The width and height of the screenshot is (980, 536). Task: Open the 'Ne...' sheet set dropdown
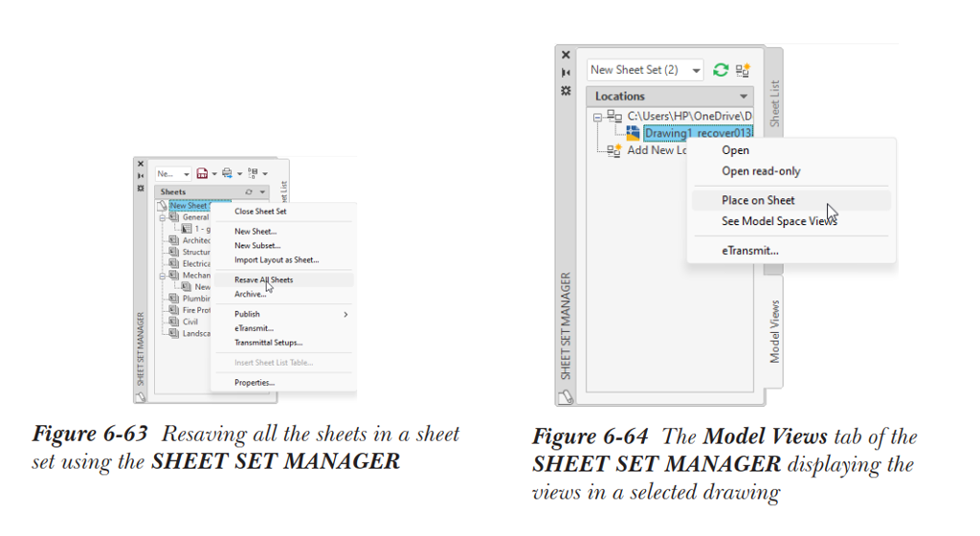tap(173, 173)
